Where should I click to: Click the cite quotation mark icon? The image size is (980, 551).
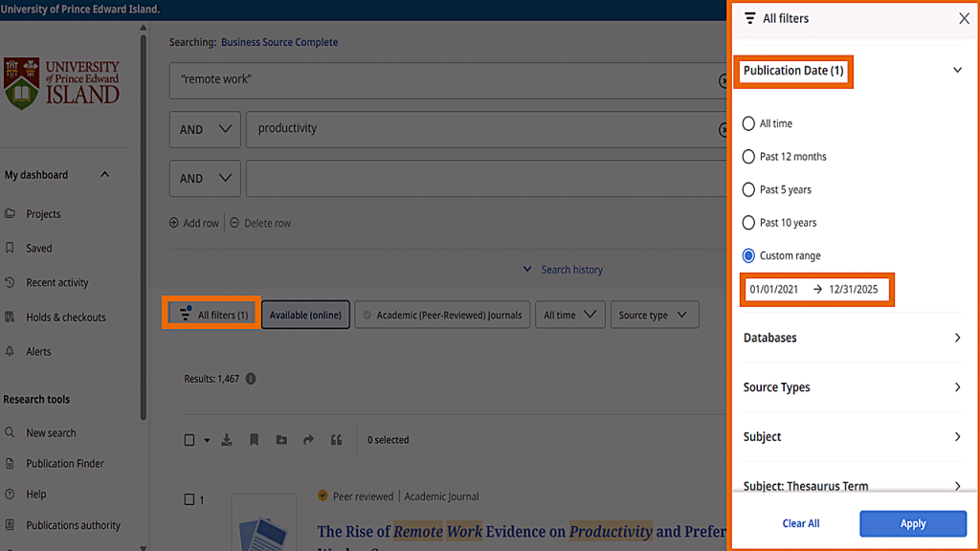pyautogui.click(x=336, y=440)
